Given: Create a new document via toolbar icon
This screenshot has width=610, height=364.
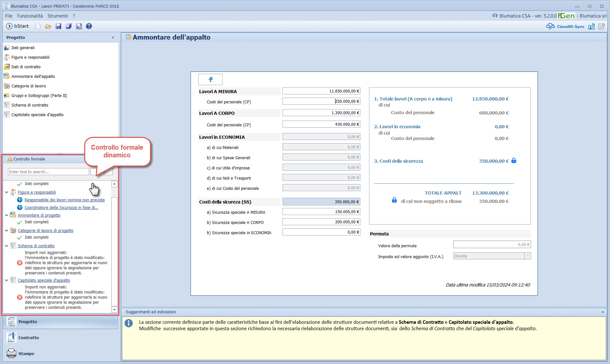Looking at the screenshot, I should point(38,26).
